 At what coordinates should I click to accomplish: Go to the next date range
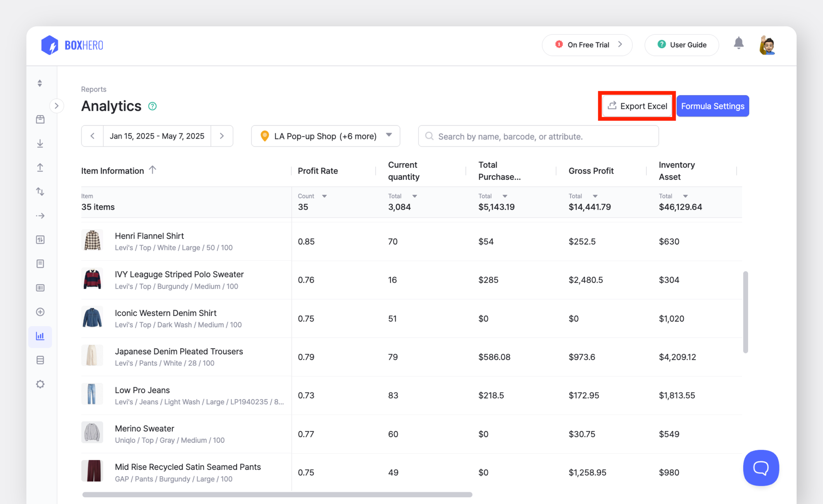222,136
